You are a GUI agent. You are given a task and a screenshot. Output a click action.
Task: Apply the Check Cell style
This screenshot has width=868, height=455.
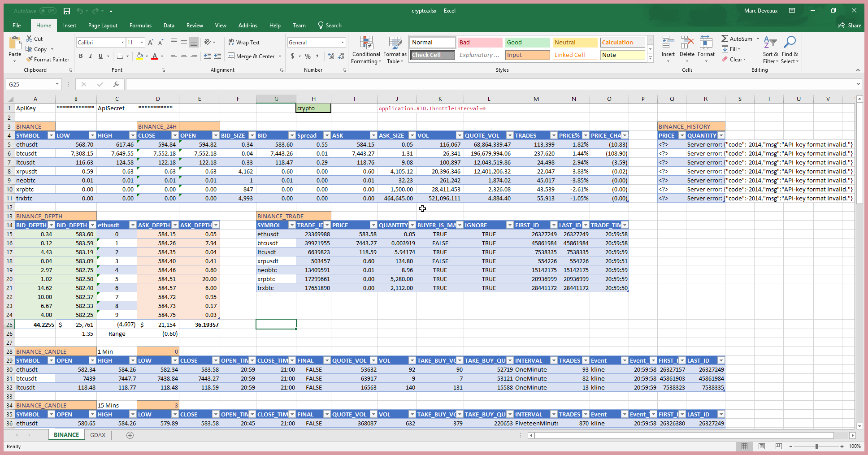(x=433, y=55)
